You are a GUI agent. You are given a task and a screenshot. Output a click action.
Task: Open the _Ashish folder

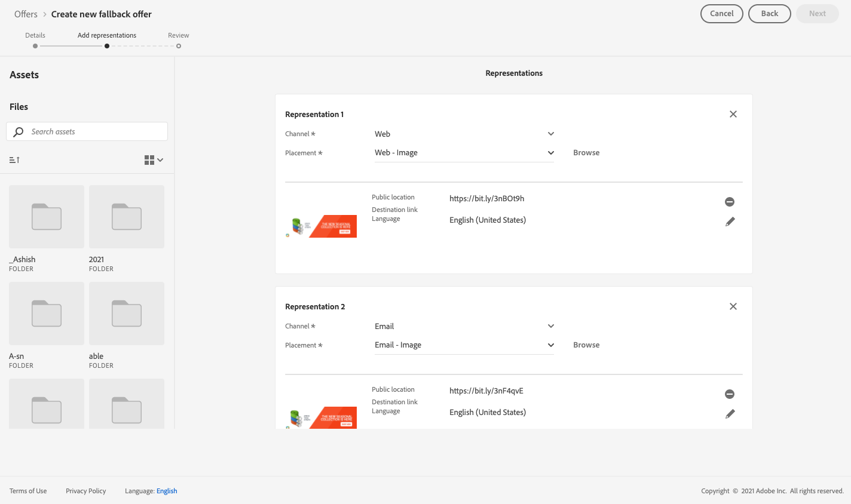pyautogui.click(x=47, y=217)
